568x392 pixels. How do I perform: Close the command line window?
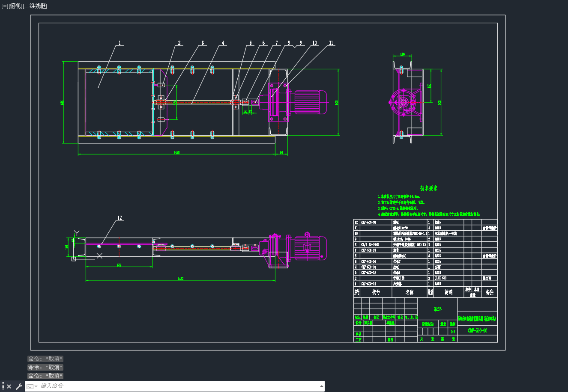click(9, 386)
